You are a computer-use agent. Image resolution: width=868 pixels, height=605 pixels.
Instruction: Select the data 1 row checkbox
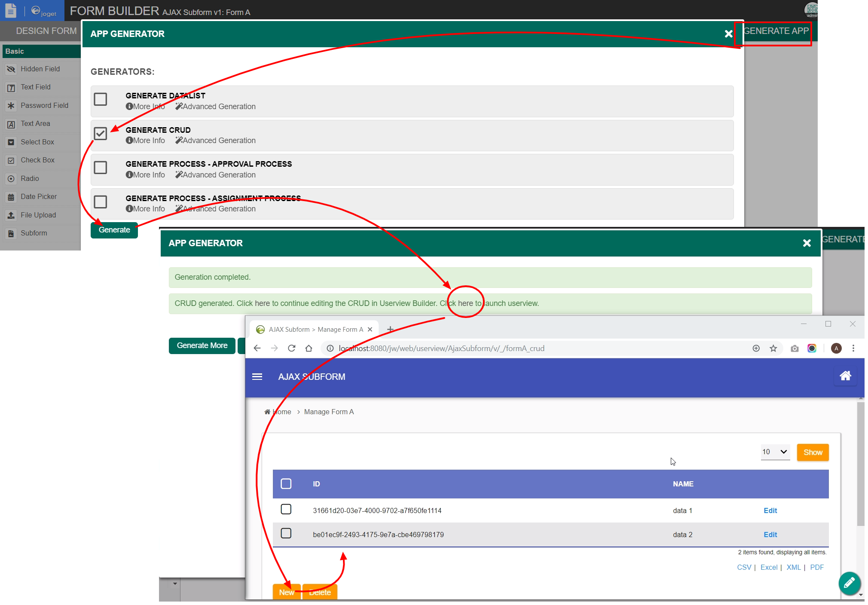(286, 510)
